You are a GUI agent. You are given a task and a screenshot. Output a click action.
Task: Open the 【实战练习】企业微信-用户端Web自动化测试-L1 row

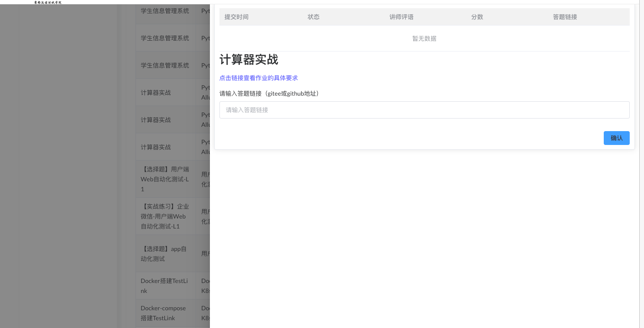coord(165,216)
